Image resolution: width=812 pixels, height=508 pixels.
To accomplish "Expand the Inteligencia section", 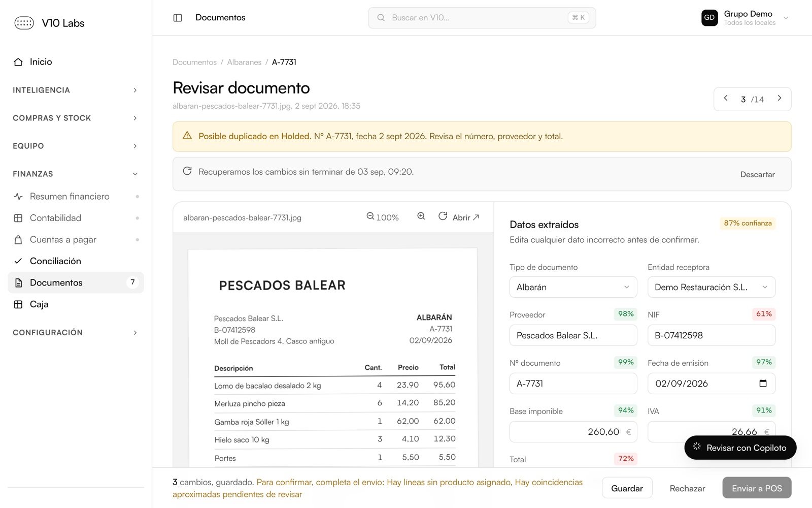I will coord(76,90).
